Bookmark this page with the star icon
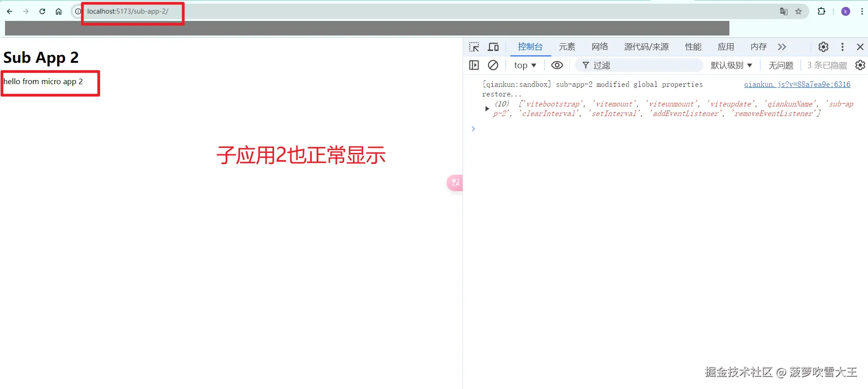The width and height of the screenshot is (868, 389). click(798, 11)
